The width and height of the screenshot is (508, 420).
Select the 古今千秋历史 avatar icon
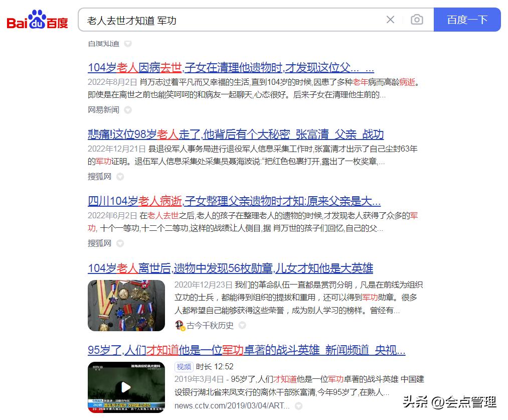click(x=180, y=325)
